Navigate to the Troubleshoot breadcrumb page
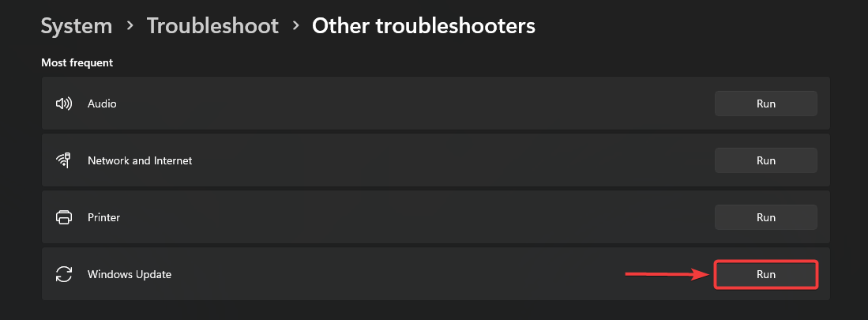The image size is (868, 320). [212, 26]
